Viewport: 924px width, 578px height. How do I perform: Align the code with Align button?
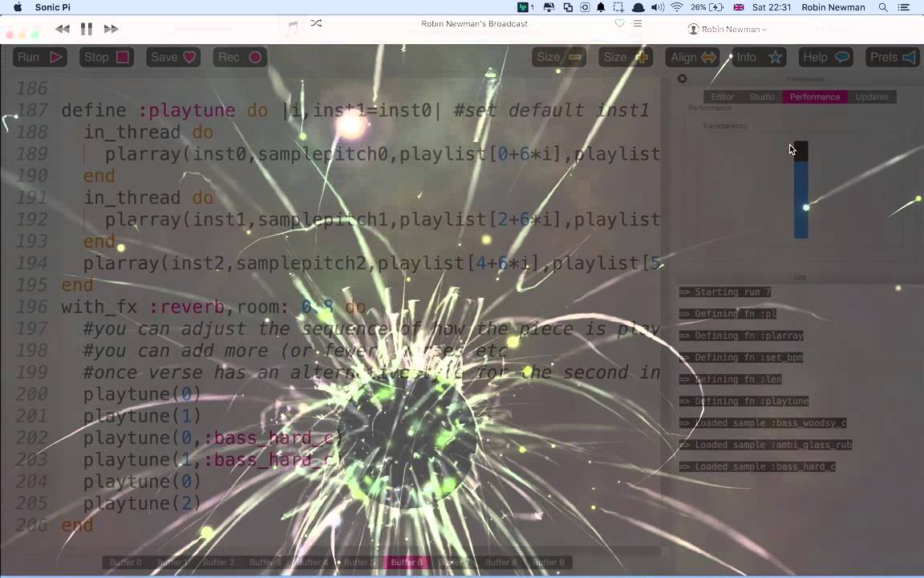692,57
